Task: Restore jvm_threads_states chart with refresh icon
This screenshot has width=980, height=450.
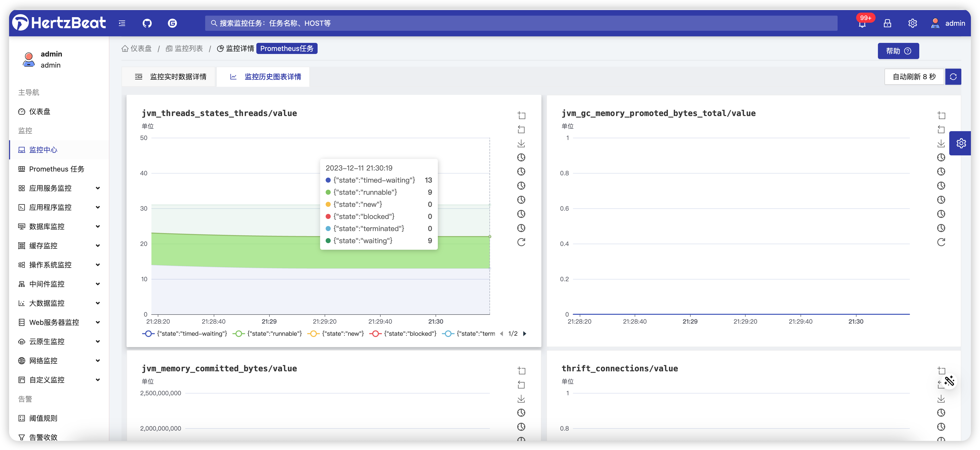Action: click(x=521, y=242)
